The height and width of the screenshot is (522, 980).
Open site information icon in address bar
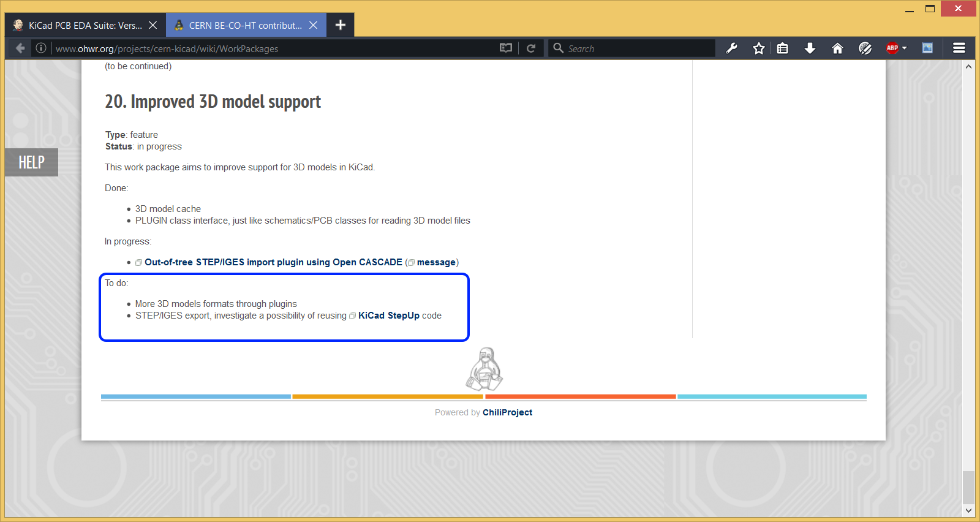point(41,48)
